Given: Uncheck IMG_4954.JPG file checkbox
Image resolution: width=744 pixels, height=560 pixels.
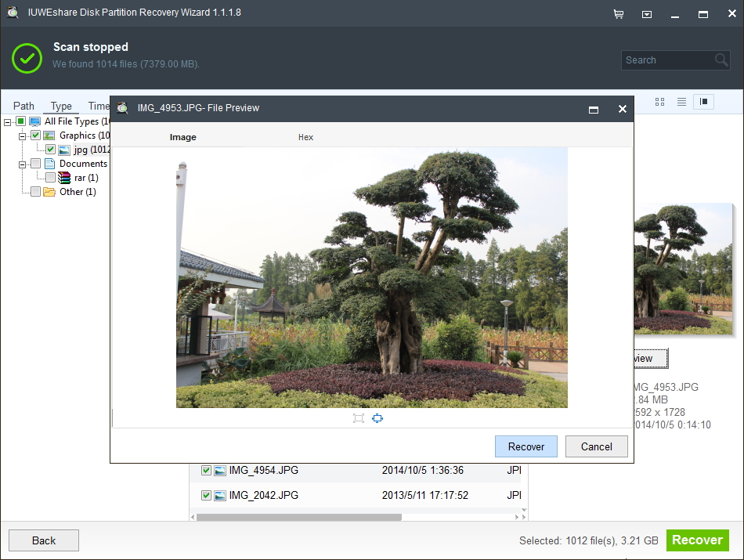Looking at the screenshot, I should (x=207, y=471).
